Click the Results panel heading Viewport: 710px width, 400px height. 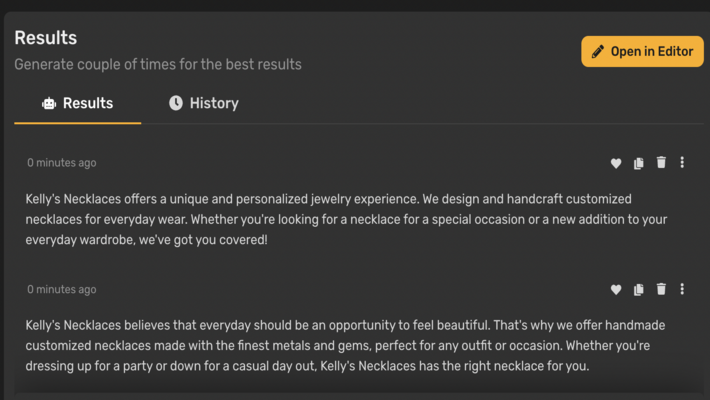pos(45,38)
